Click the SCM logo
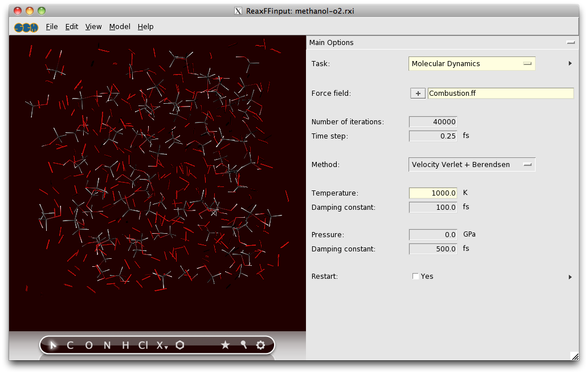Viewport: 588px width, 374px height. (26, 27)
